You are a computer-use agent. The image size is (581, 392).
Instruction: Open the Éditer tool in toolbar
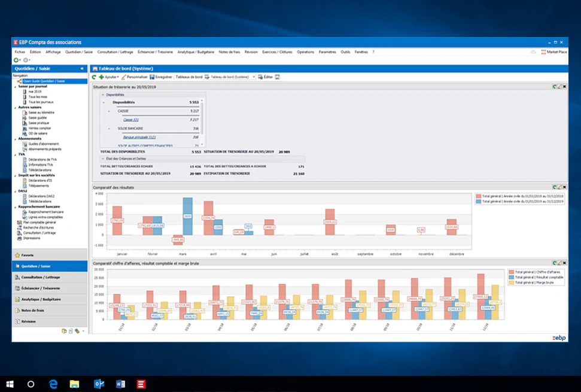pyautogui.click(x=265, y=77)
